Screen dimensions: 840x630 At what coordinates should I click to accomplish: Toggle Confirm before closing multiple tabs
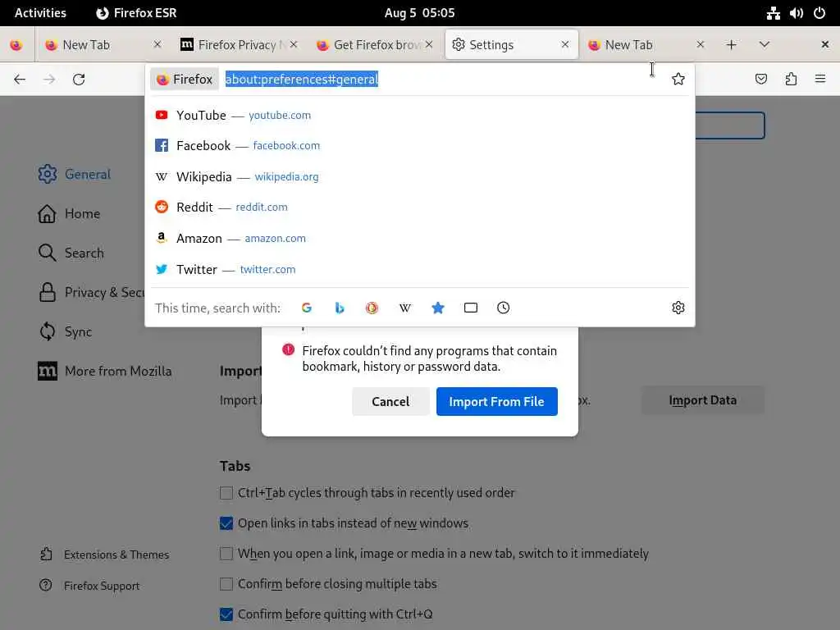point(226,584)
